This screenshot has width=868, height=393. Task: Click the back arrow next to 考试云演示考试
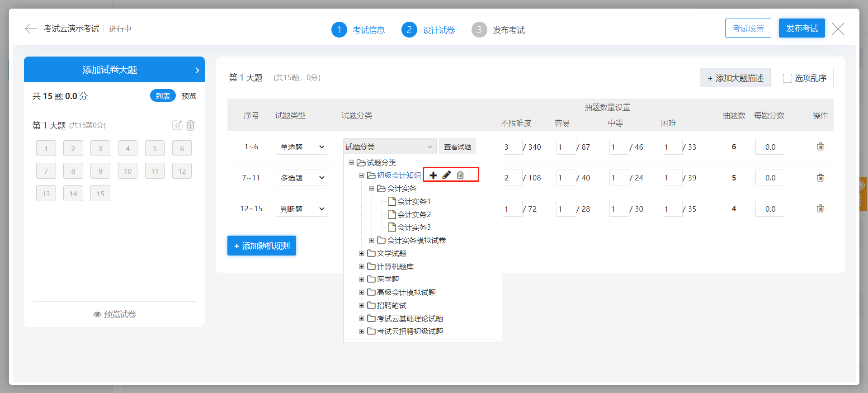pyautogui.click(x=31, y=28)
